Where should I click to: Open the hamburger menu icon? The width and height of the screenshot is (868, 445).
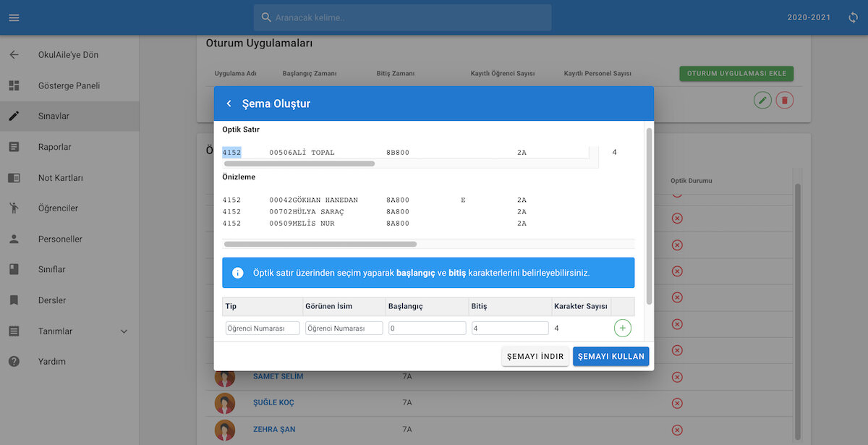[14, 17]
